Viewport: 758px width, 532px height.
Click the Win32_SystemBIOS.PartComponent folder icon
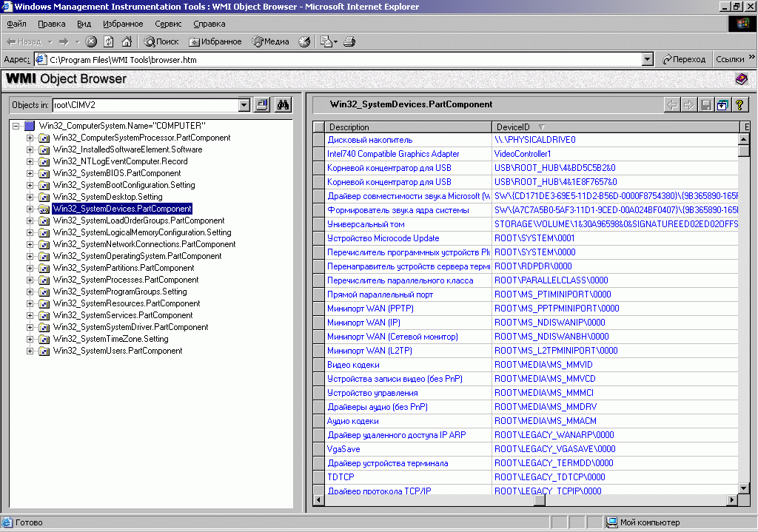[44, 173]
